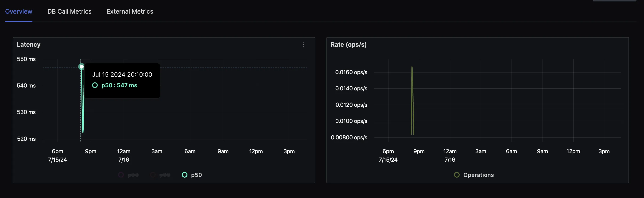Click the '3am' label on Latency chart

[157, 151]
